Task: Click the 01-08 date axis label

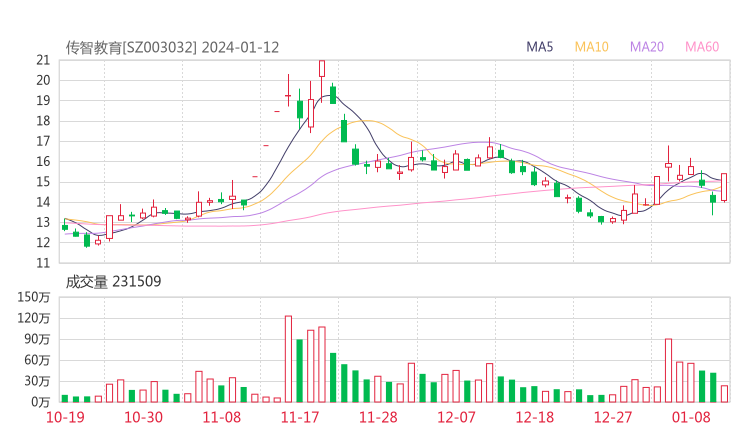Action: (x=691, y=417)
